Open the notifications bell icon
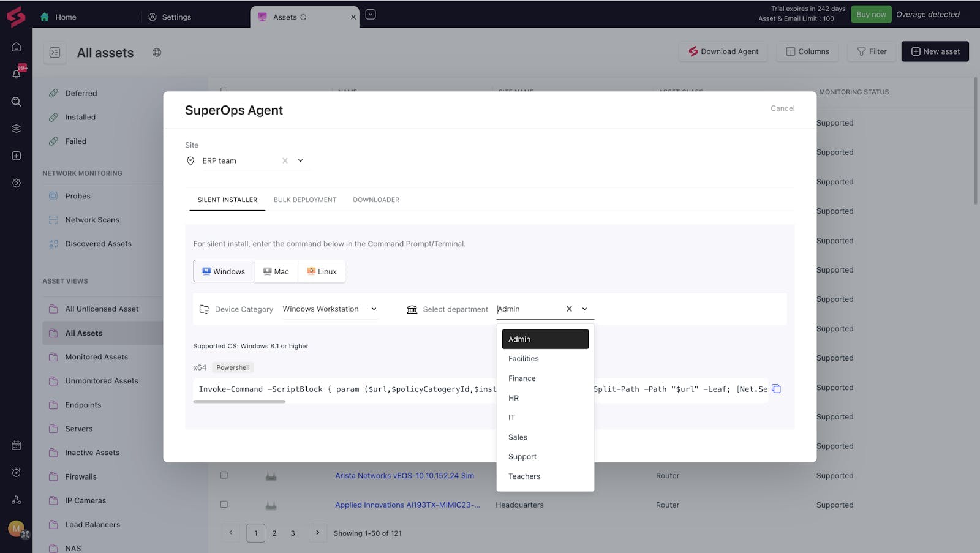 point(17,73)
